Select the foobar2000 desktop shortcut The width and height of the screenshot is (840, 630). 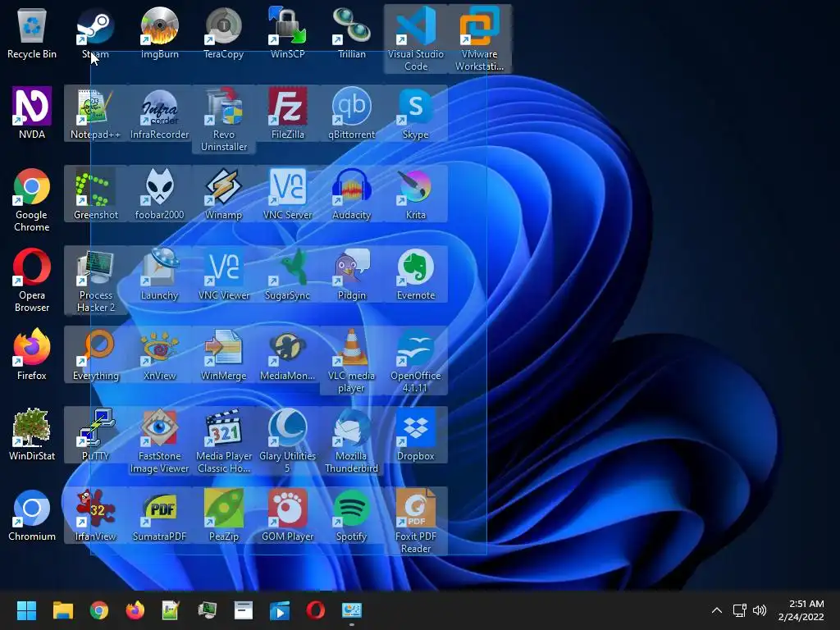coord(160,194)
